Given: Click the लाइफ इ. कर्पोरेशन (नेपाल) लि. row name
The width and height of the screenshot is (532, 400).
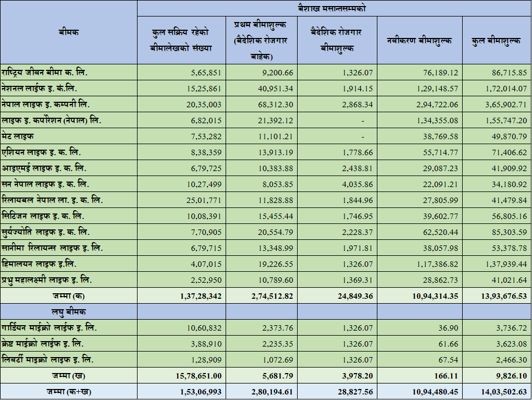Looking at the screenshot, I should [x=51, y=120].
